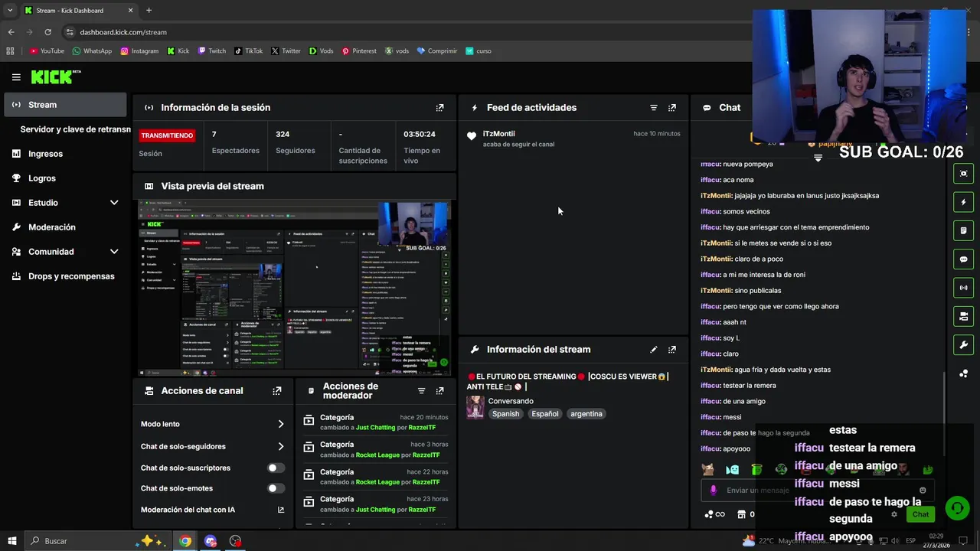Click in the Enviar un mensaje field
The width and height of the screenshot is (980, 551).
pyautogui.click(x=819, y=491)
